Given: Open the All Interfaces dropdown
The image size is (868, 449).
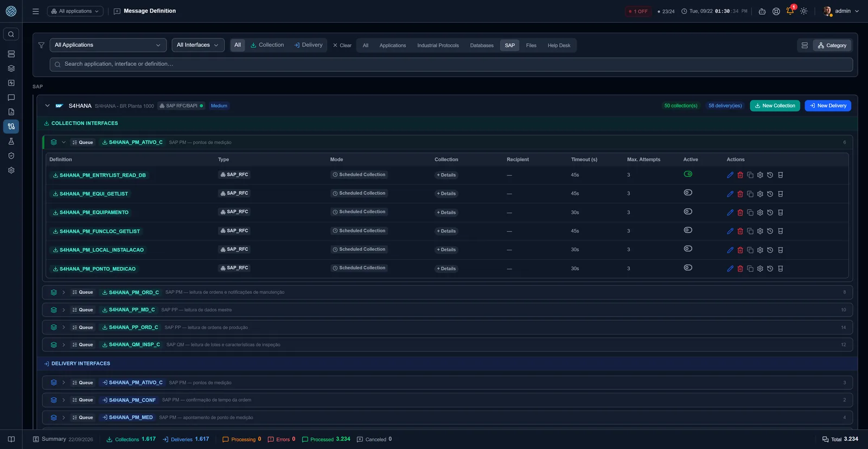Looking at the screenshot, I should pyautogui.click(x=198, y=45).
